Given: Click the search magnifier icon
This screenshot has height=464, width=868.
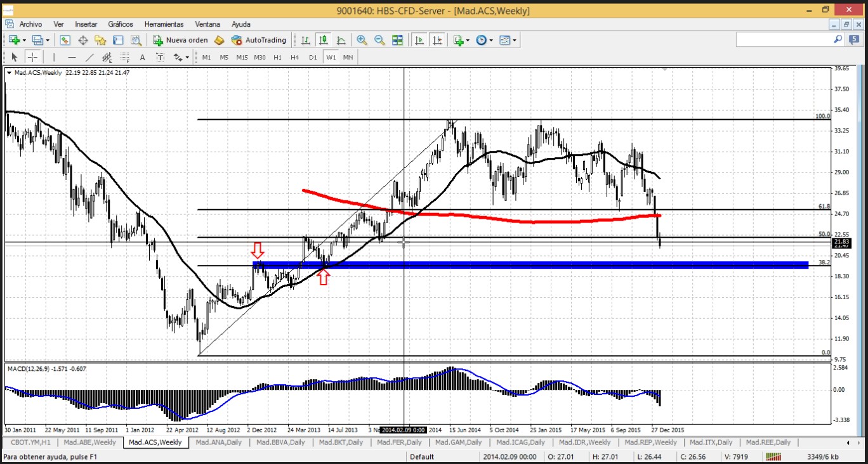Looking at the screenshot, I should 838,39.
